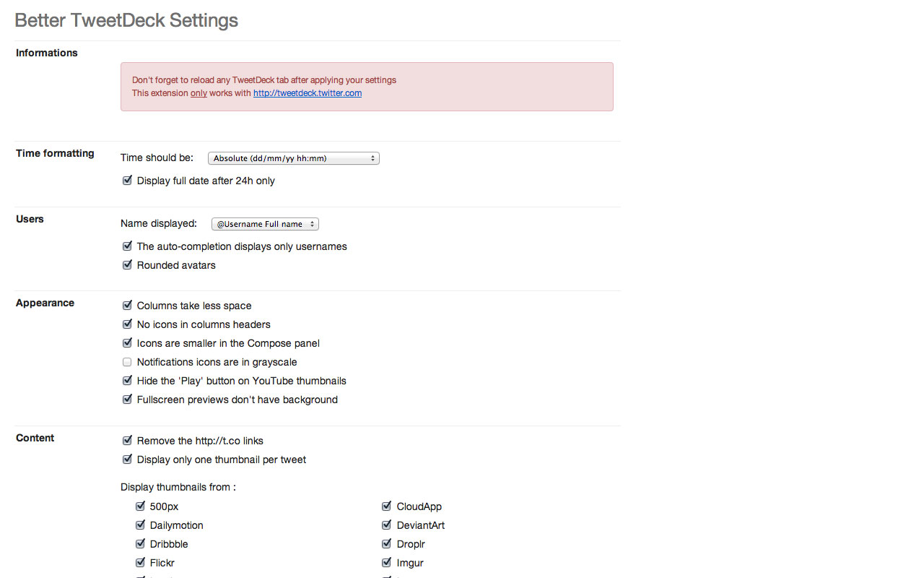The image size is (924, 578).
Task: Disable thumbnails from Imgur
Action: 387,563
